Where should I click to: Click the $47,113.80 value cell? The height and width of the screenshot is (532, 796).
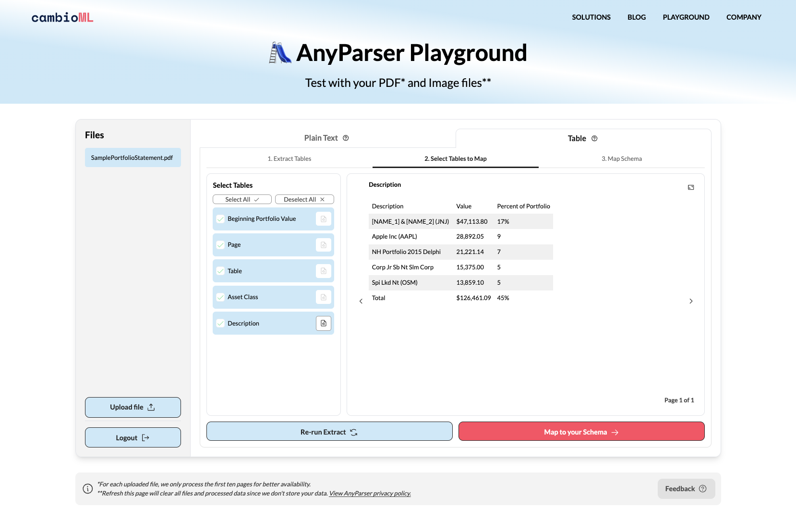pyautogui.click(x=471, y=221)
